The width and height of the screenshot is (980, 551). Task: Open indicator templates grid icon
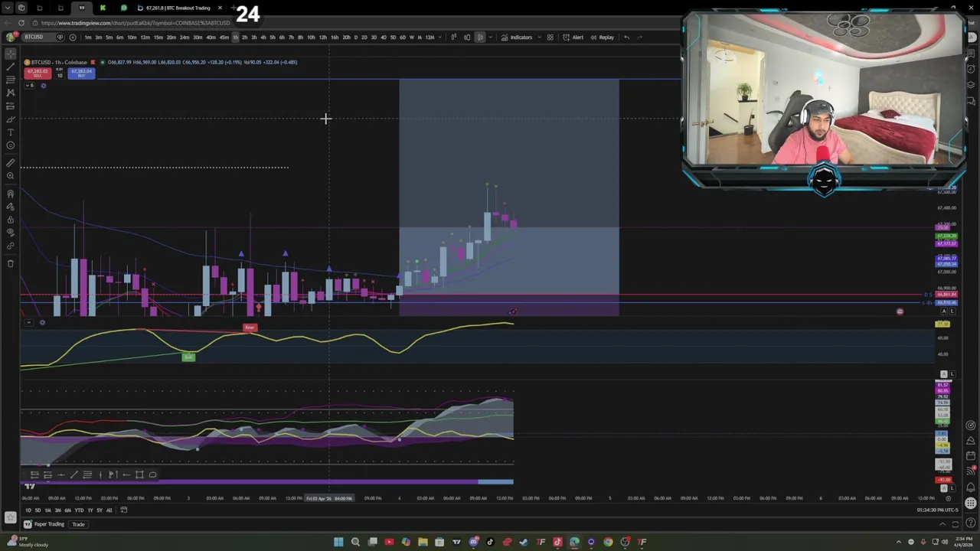point(550,37)
